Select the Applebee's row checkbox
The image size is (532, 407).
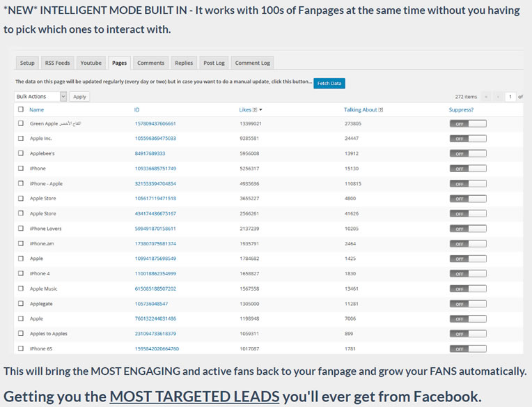click(x=21, y=153)
